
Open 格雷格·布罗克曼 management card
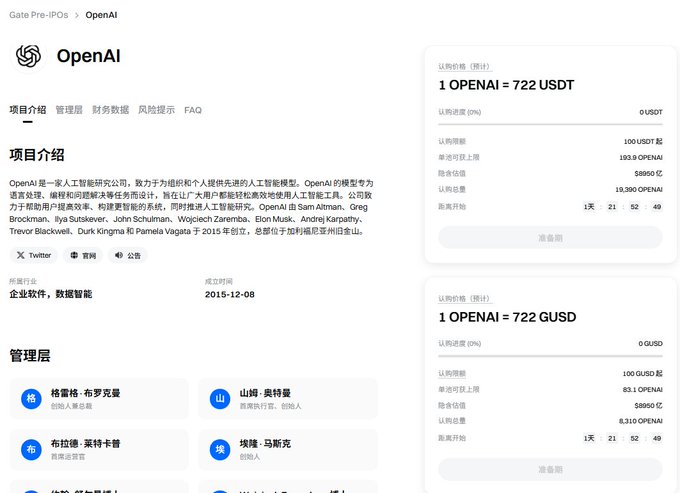(99, 398)
